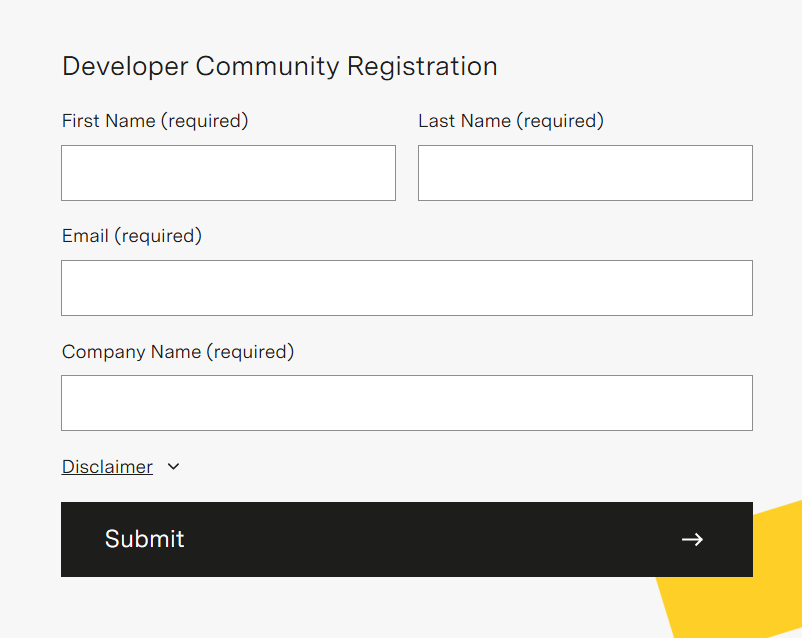Click the First Name field label
The image size is (802, 638).
pos(108,121)
